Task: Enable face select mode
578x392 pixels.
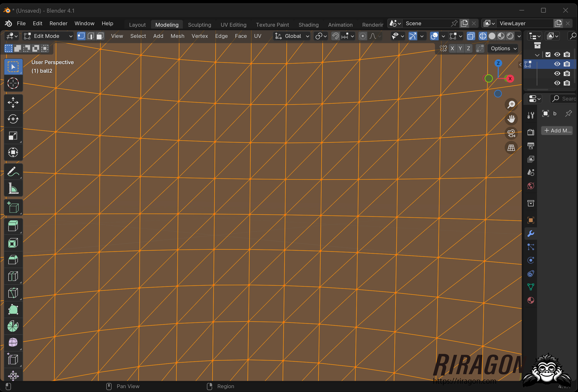Action: coord(100,36)
